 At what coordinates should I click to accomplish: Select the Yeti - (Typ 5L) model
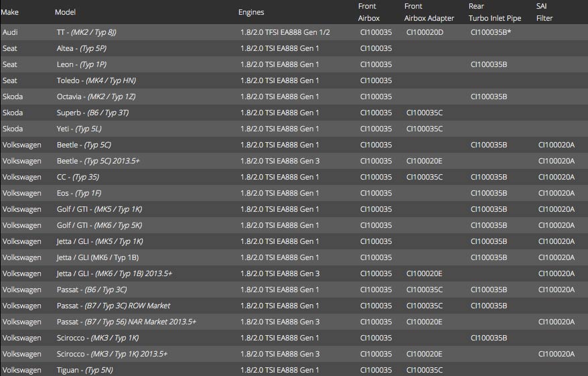pos(79,129)
